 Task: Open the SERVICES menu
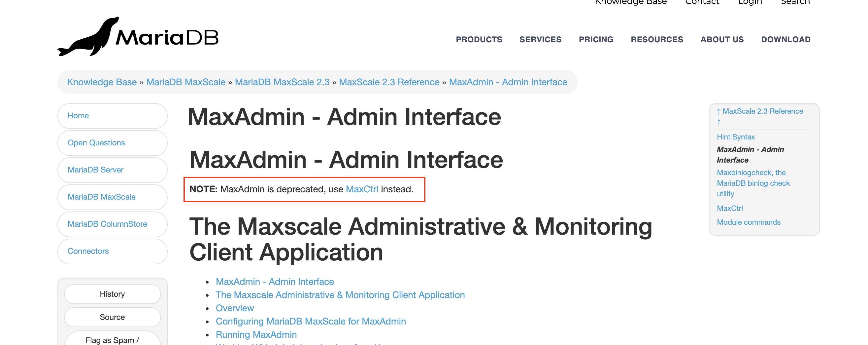[x=540, y=39]
